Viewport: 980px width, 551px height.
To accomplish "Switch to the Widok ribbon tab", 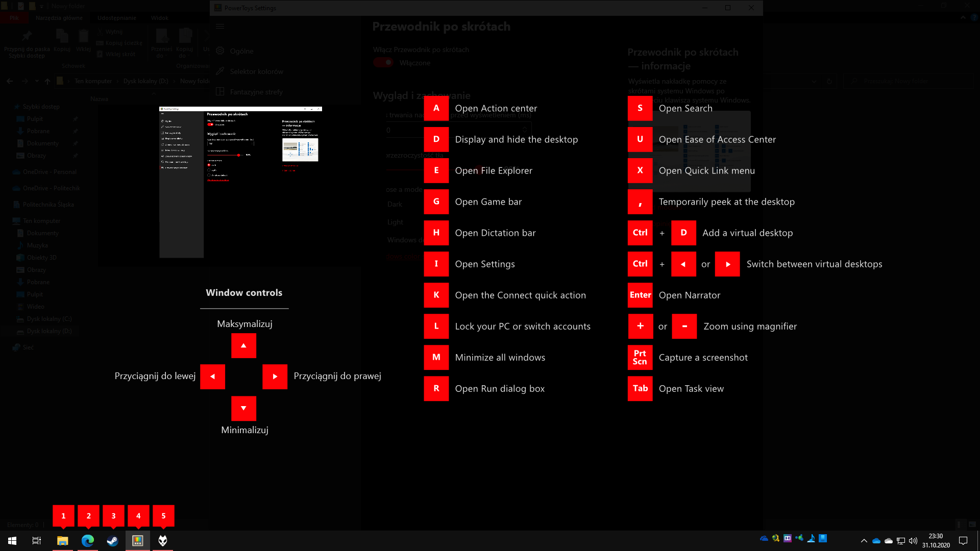I will (160, 18).
